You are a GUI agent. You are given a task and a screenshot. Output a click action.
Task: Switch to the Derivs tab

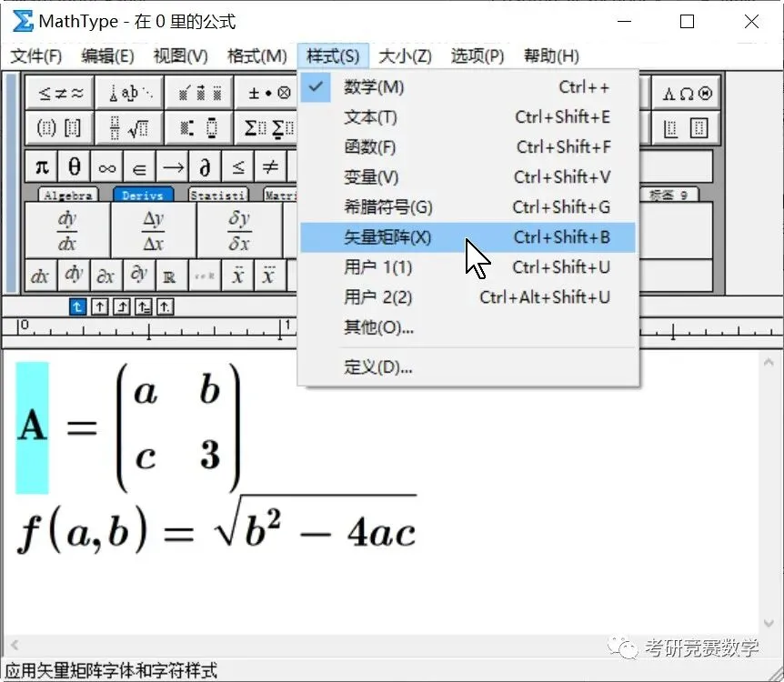(143, 195)
